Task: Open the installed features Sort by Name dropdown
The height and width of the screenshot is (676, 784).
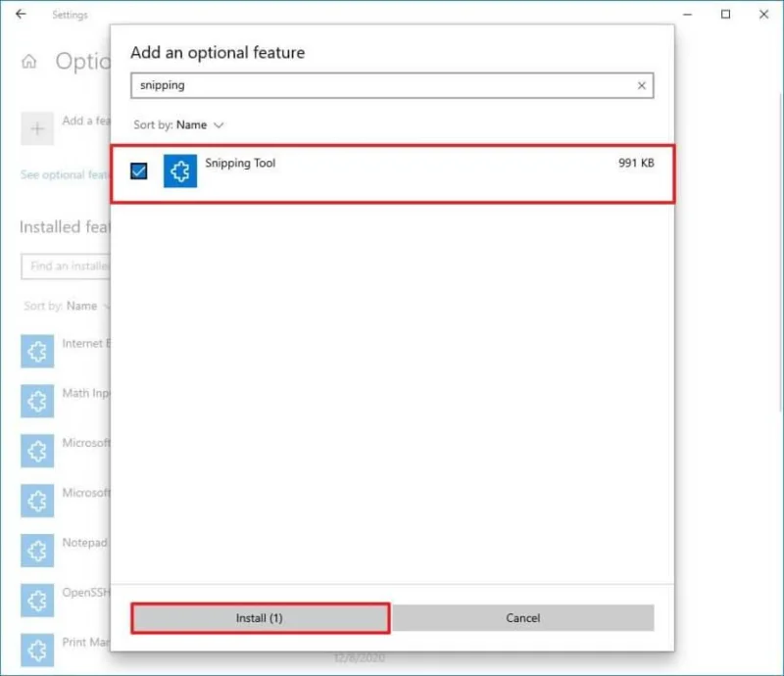Action: 67,306
